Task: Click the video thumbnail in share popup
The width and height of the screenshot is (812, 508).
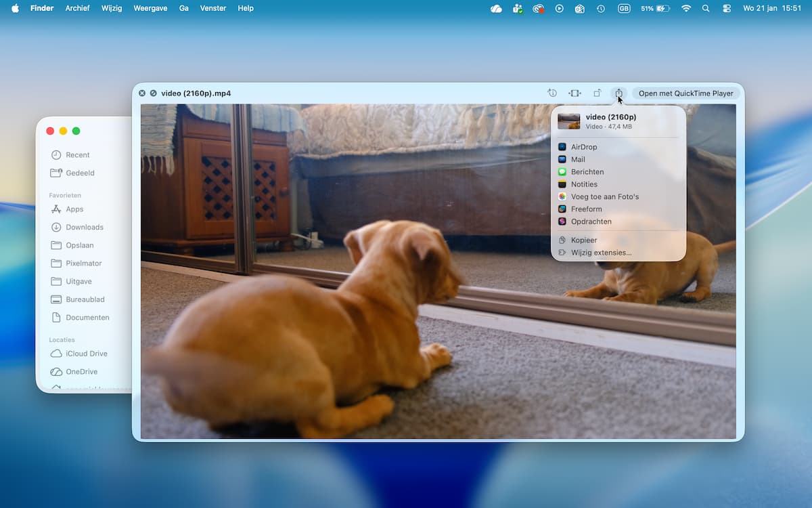Action: pos(568,121)
